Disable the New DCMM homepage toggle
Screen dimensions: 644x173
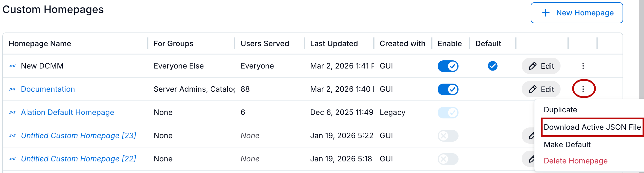pyautogui.click(x=448, y=66)
